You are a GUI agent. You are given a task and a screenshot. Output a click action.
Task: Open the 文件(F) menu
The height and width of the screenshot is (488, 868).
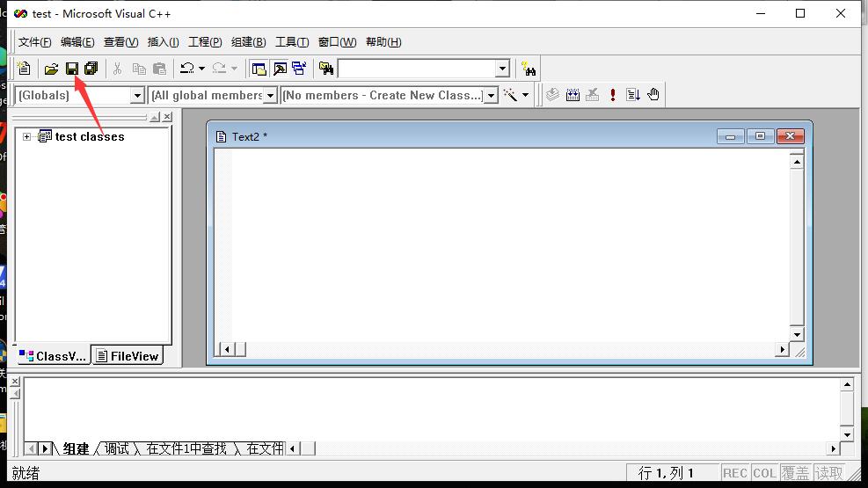pos(34,42)
